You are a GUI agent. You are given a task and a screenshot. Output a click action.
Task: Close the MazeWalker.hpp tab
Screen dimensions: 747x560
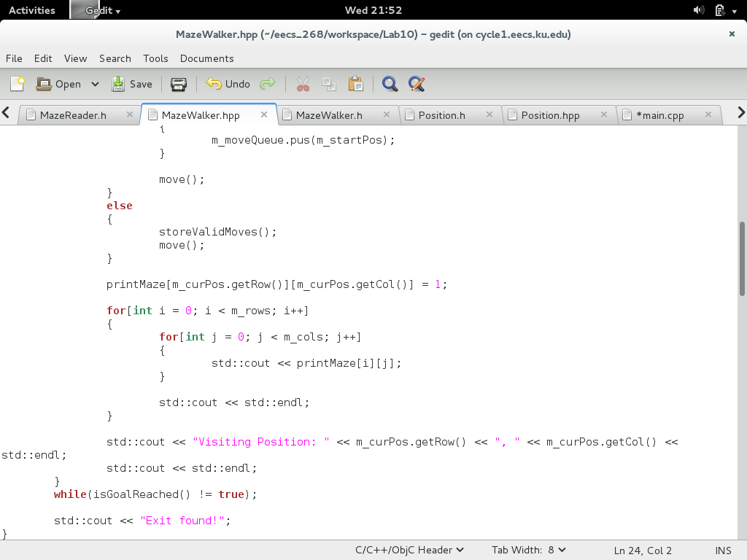tap(264, 114)
